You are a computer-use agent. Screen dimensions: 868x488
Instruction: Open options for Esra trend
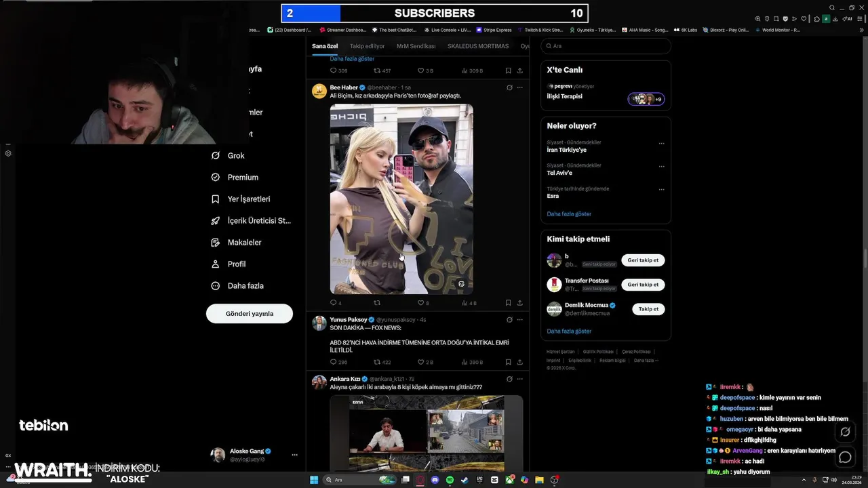(662, 190)
